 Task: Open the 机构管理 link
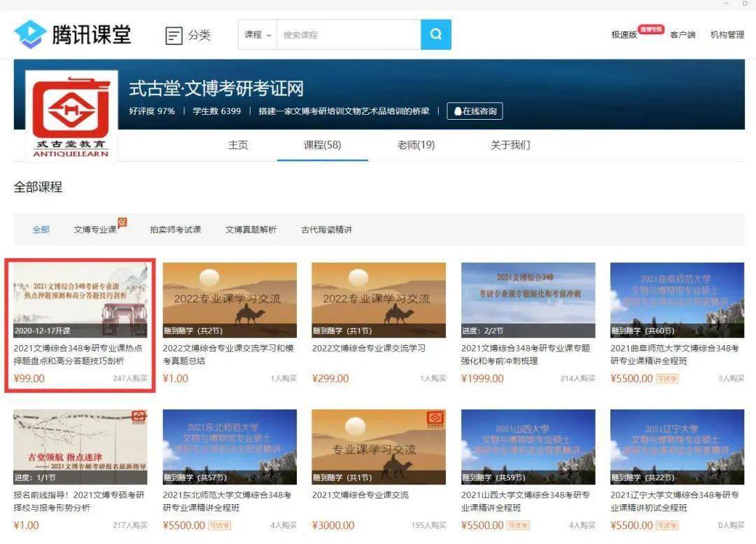pyautogui.click(x=726, y=33)
